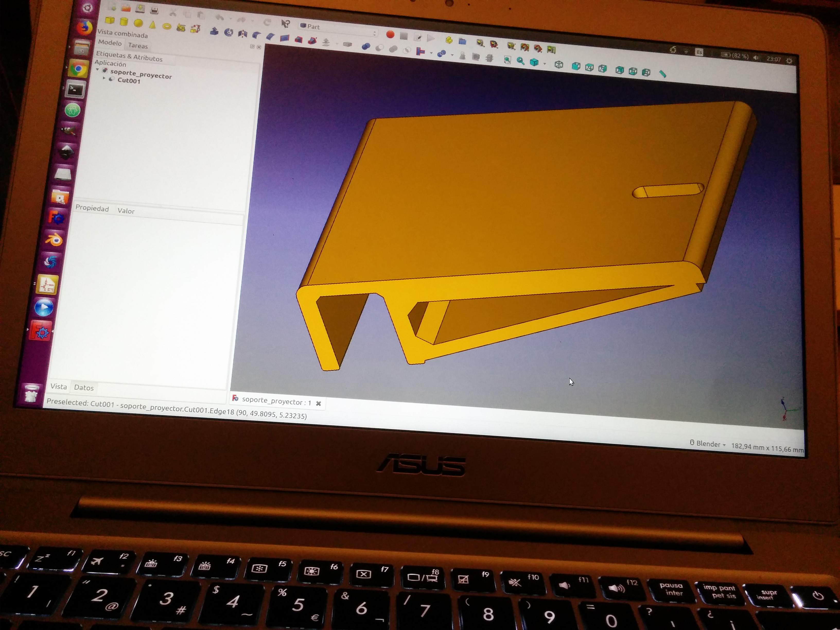Screen dimensions: 840x630
Task: Click the Fit all view icon
Action: click(508, 60)
